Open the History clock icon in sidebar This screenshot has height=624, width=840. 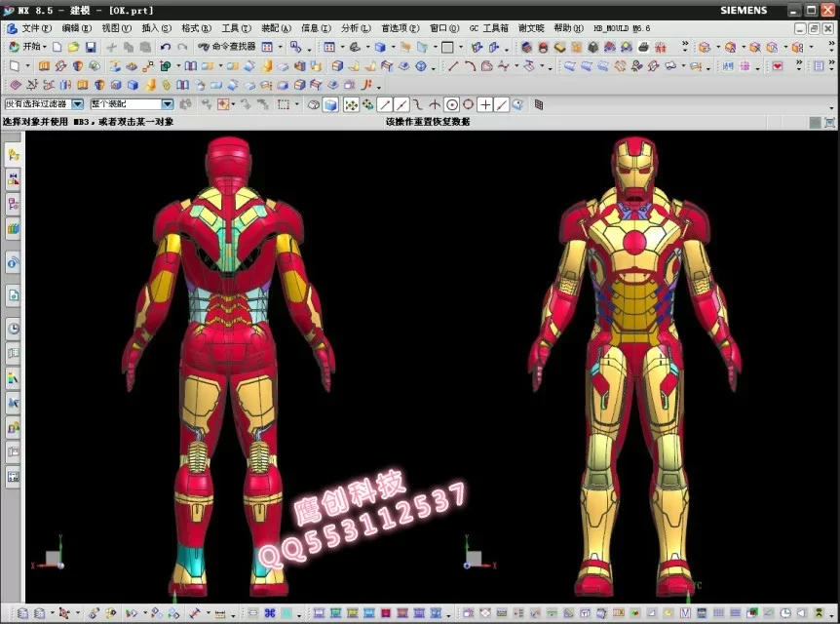14,328
